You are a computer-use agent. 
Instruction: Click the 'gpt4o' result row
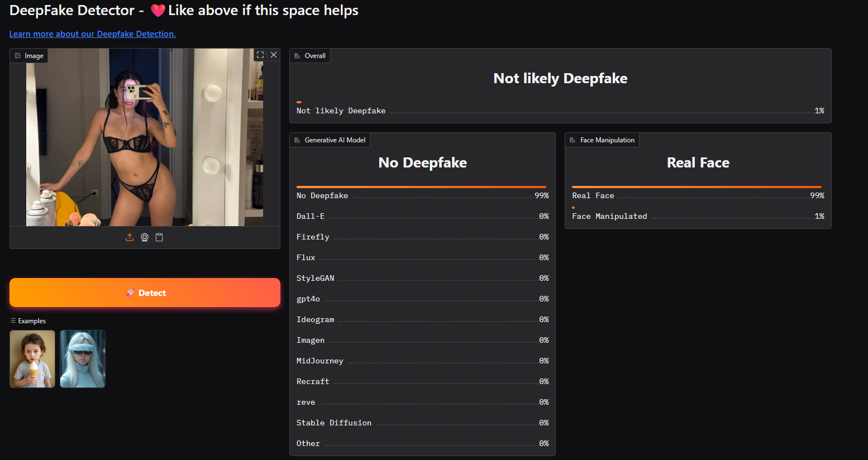(423, 299)
